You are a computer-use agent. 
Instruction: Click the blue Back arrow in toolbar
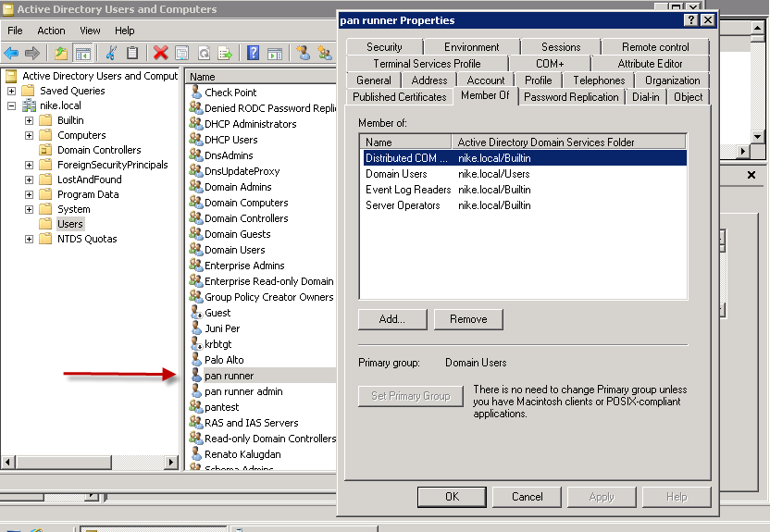pos(12,54)
